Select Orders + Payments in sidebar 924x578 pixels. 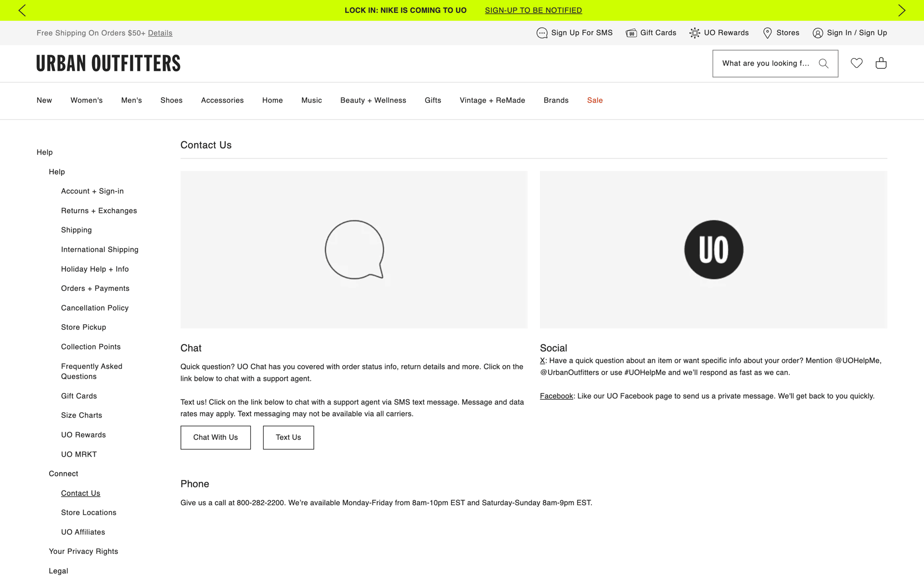[x=95, y=289]
